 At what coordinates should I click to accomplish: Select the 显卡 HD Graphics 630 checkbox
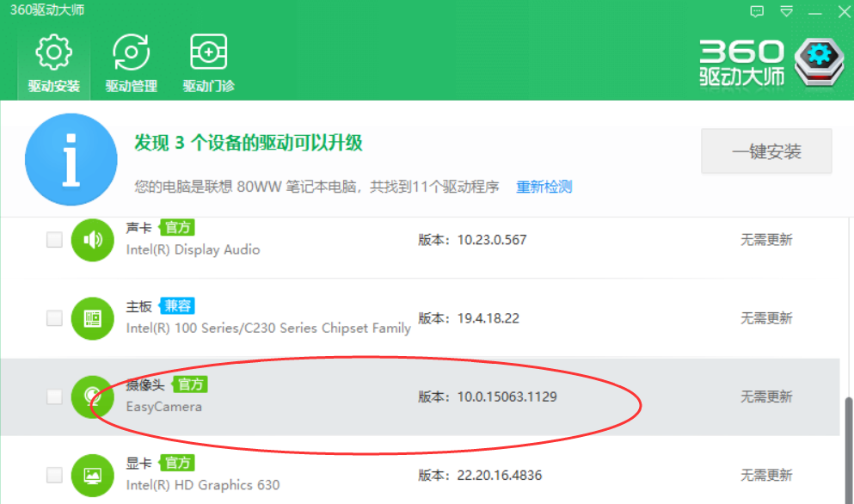tap(54, 475)
